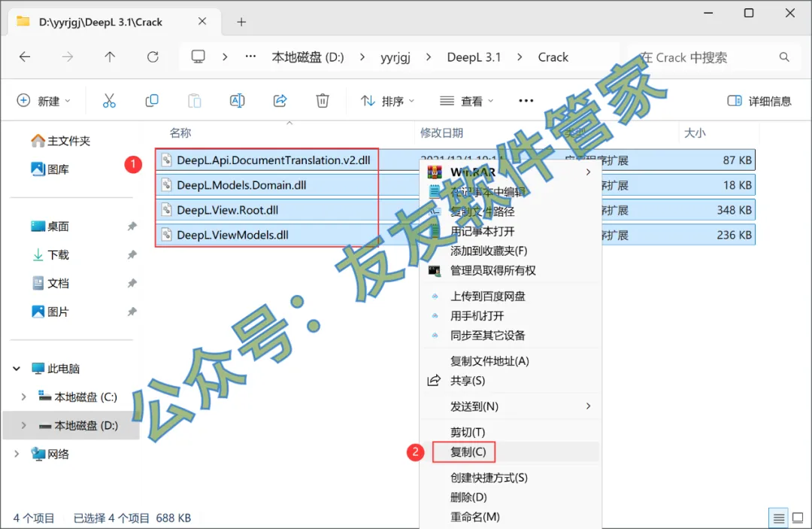Expand the 网络 tree node
The height and width of the screenshot is (529, 812).
click(x=17, y=454)
